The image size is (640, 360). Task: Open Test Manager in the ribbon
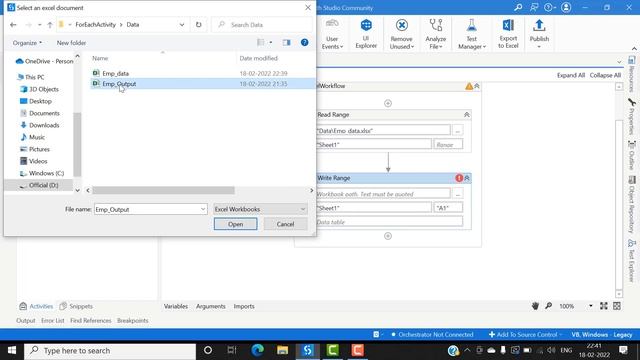pyautogui.click(x=471, y=34)
